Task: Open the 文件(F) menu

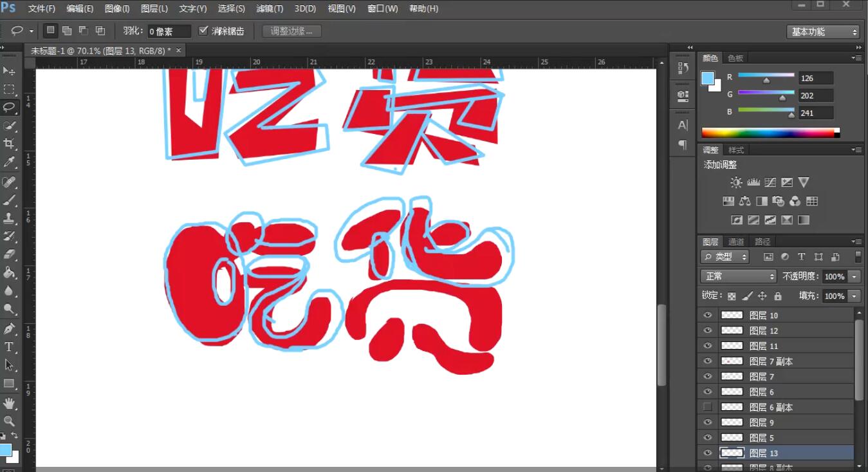Action: tap(42, 8)
